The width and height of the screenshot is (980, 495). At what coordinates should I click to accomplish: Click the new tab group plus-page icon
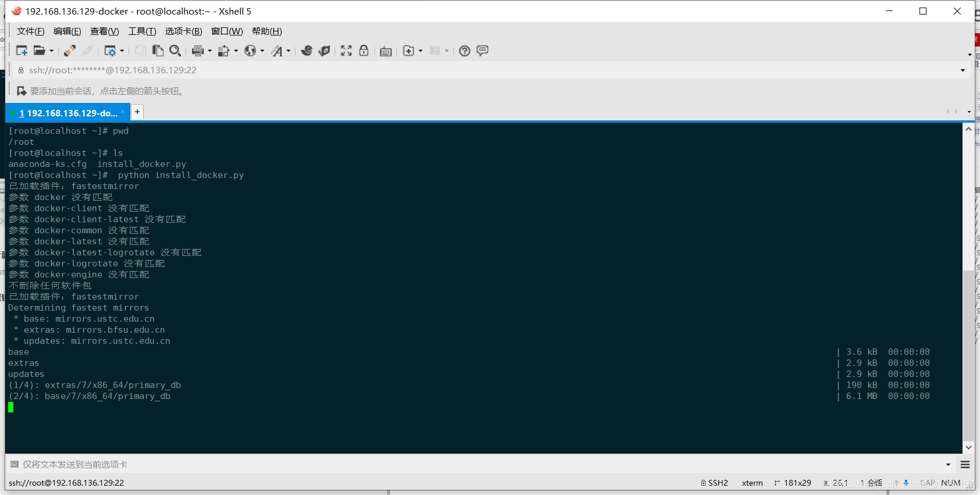[409, 51]
